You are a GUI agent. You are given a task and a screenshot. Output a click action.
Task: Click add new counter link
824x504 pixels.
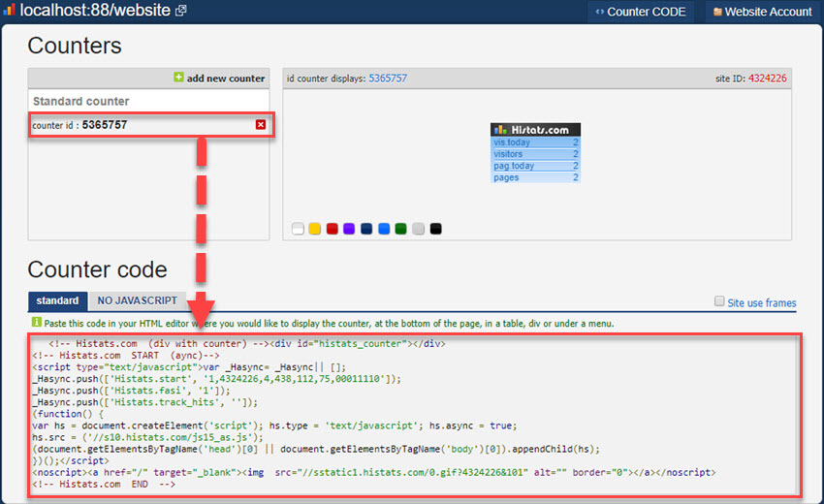click(x=226, y=79)
